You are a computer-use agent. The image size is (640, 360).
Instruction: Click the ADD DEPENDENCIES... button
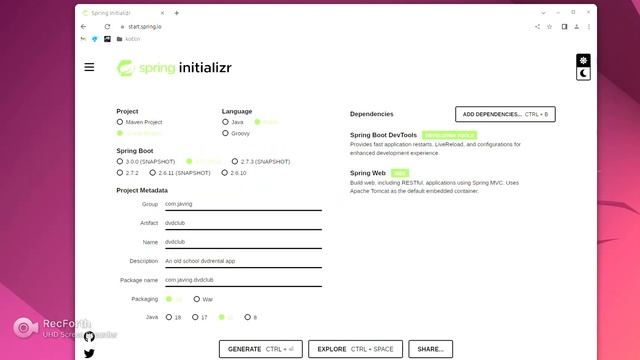pyautogui.click(x=505, y=114)
